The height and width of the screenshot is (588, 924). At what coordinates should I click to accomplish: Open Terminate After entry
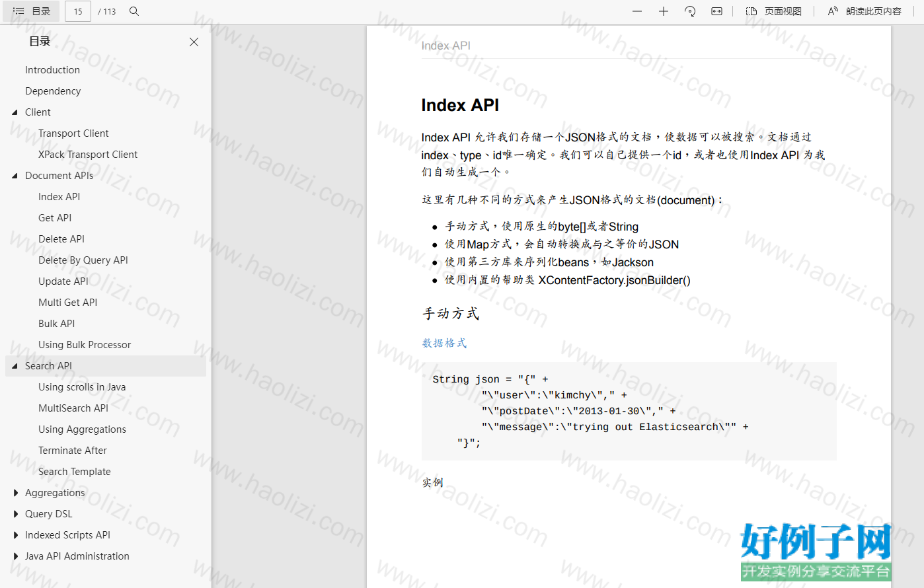[73, 451]
